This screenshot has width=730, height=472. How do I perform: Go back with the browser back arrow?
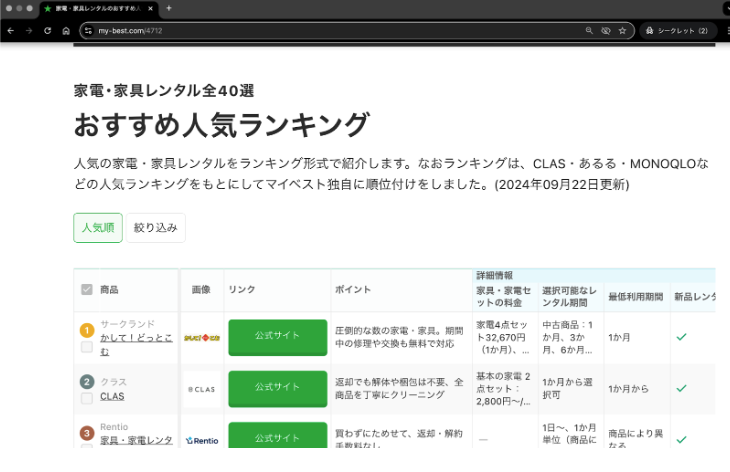11,31
